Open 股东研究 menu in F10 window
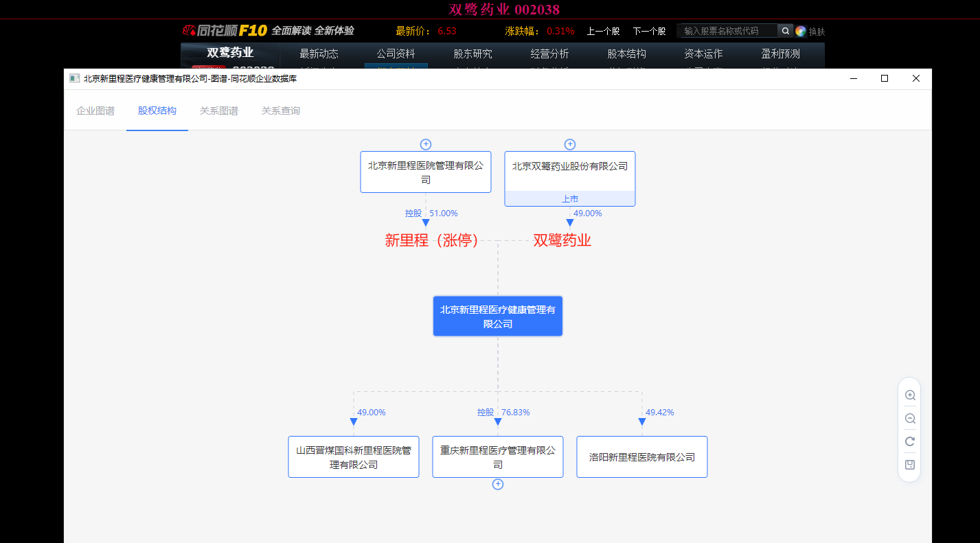This screenshot has height=543, width=980. pos(473,54)
